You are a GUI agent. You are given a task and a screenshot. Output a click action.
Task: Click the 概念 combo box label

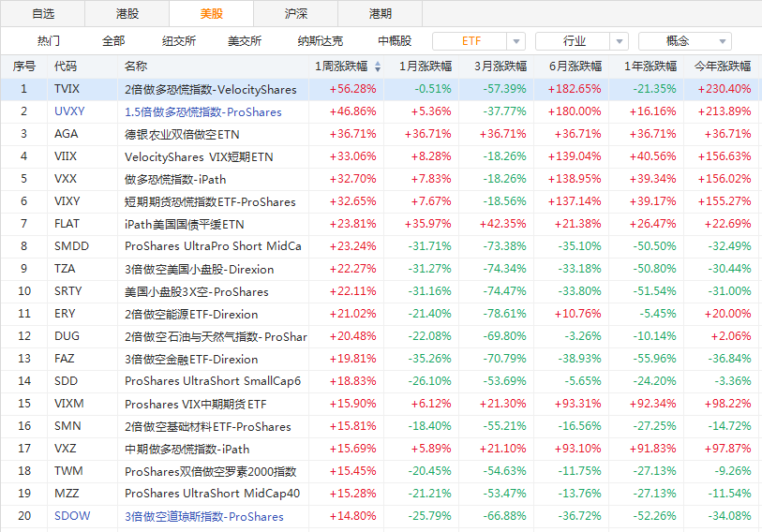[677, 41]
